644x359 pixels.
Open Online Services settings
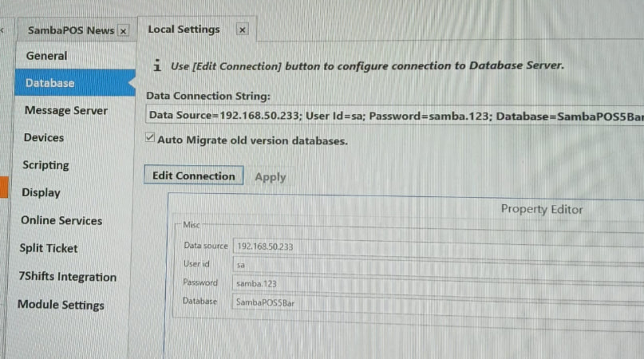pyautogui.click(x=61, y=221)
